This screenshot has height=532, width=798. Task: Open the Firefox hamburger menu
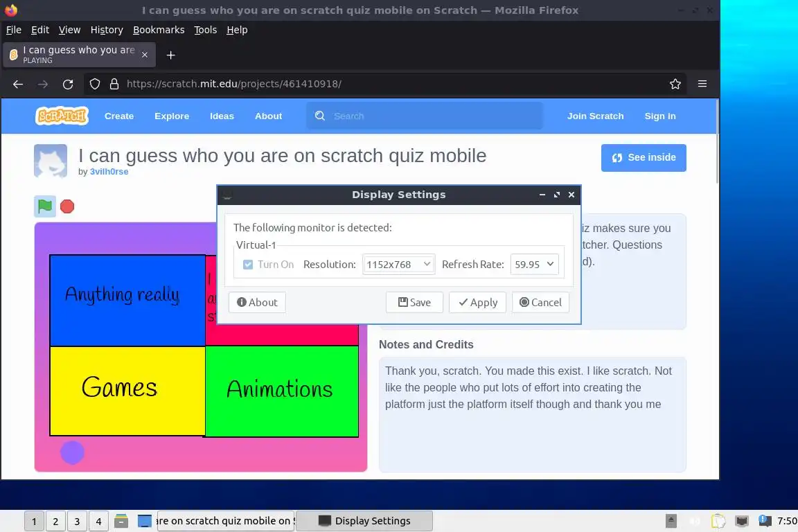[x=702, y=84]
